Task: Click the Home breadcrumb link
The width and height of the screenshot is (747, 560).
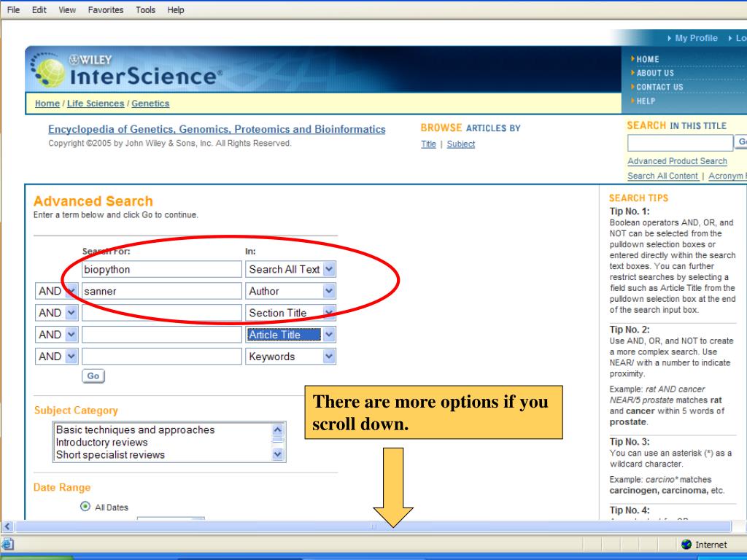Action: pos(47,104)
